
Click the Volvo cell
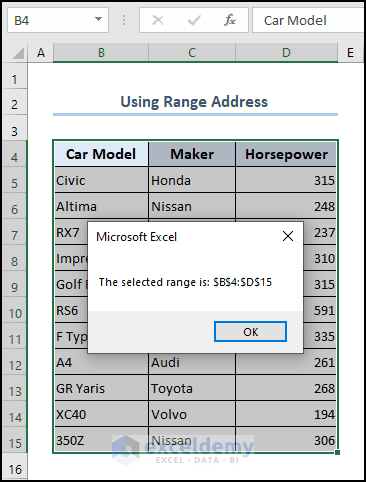tap(192, 414)
